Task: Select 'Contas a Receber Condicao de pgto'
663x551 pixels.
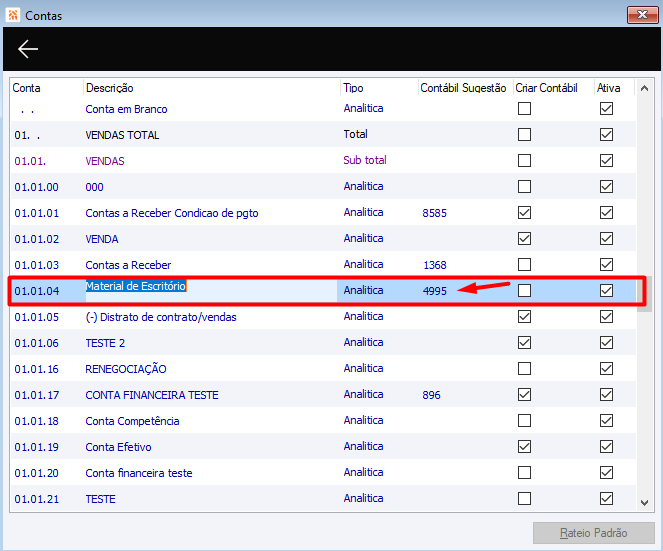Action: pyautogui.click(x=172, y=213)
